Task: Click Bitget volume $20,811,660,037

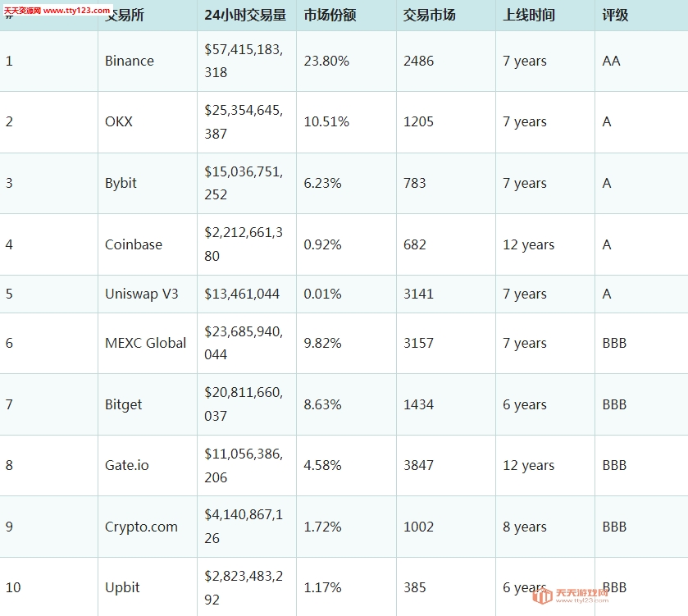Action: pos(244,404)
